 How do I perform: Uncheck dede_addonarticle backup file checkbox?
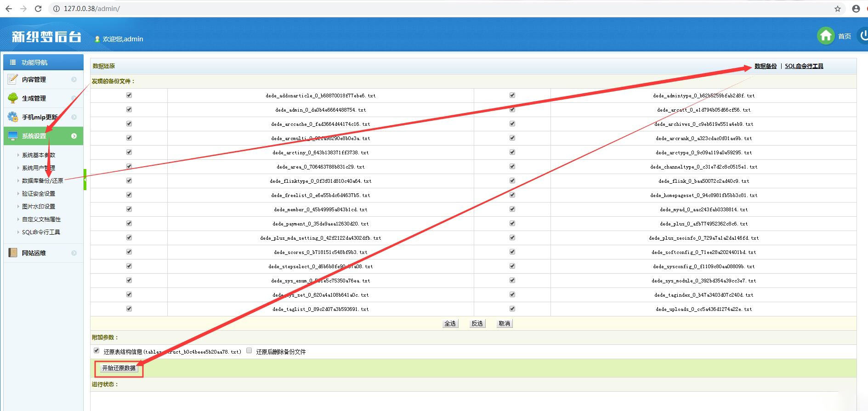[x=129, y=95]
